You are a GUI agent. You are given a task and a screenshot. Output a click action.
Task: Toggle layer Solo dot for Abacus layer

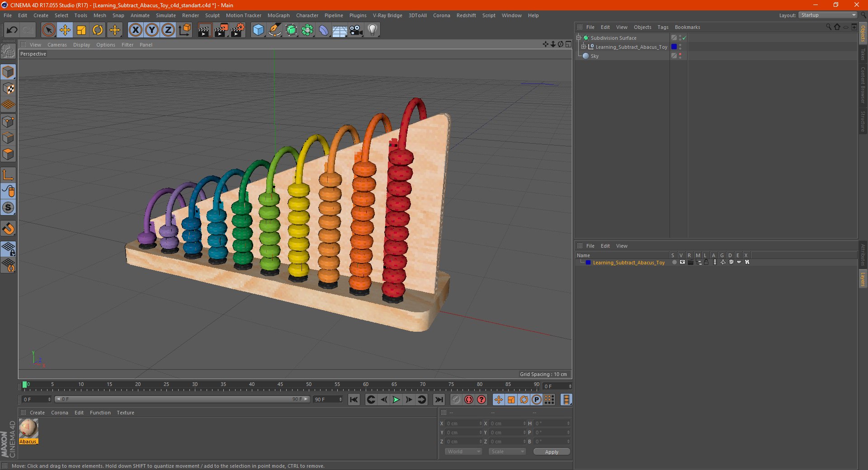(x=674, y=262)
